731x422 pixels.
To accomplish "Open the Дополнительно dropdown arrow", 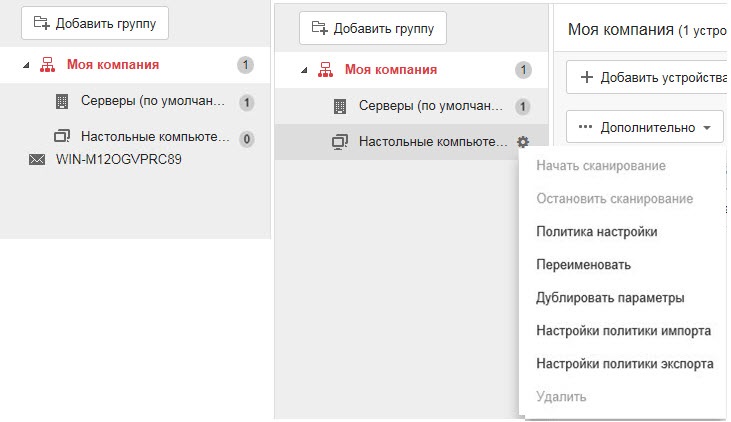I will click(707, 128).
